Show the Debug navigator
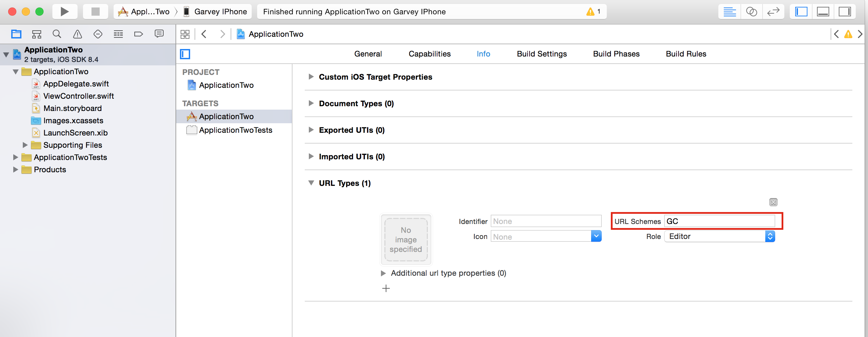Image resolution: width=868 pixels, height=337 pixels. [118, 34]
